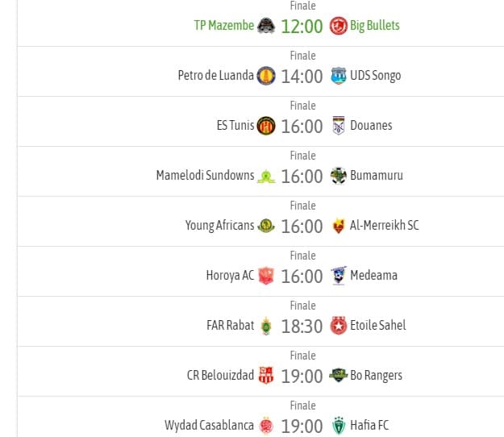Select the 18:30 FAR Rabat match time
Screen dimensions: 504x437
(x=302, y=327)
